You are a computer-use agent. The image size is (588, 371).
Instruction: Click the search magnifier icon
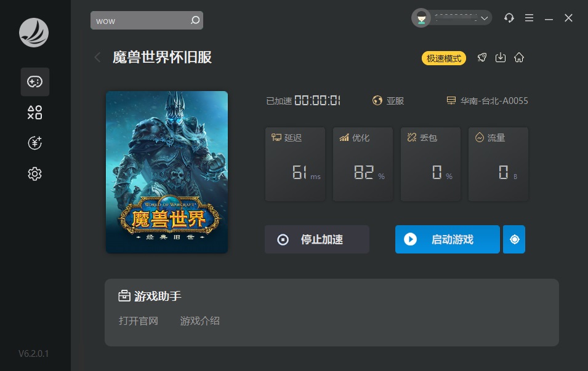click(195, 20)
